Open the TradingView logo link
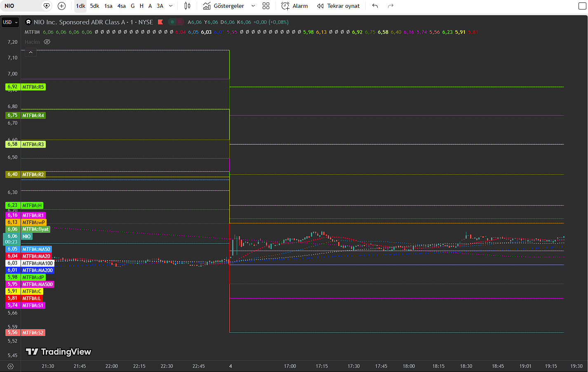 pos(59,352)
